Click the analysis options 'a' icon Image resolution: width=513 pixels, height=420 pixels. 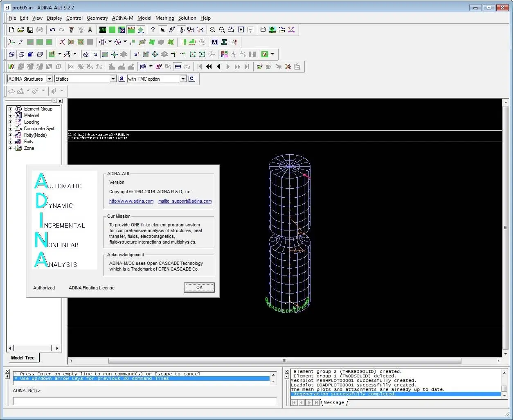122,79
